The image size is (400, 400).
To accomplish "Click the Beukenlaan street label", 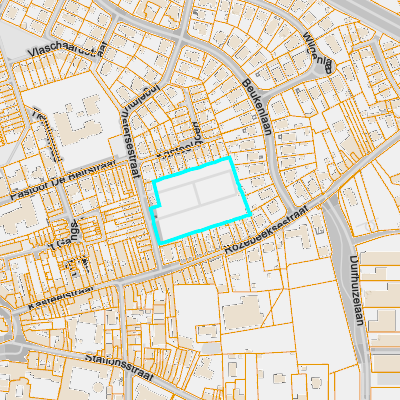I will [256, 107].
